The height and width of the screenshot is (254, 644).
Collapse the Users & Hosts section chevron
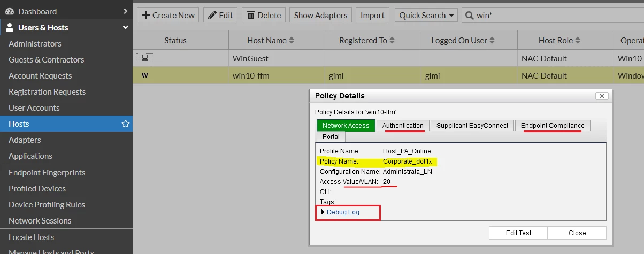(x=126, y=27)
